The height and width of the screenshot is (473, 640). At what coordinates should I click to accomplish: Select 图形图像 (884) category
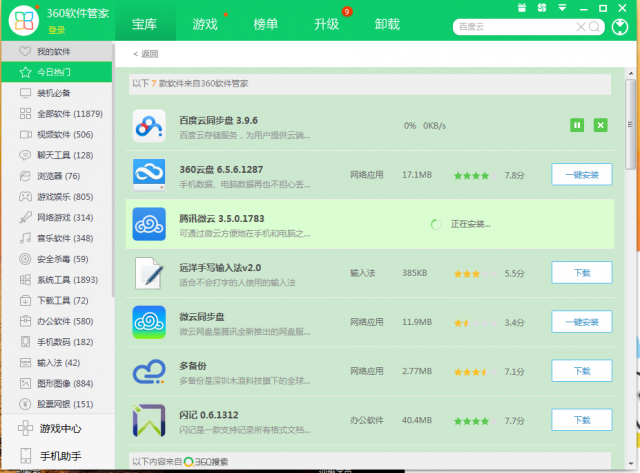[56, 383]
